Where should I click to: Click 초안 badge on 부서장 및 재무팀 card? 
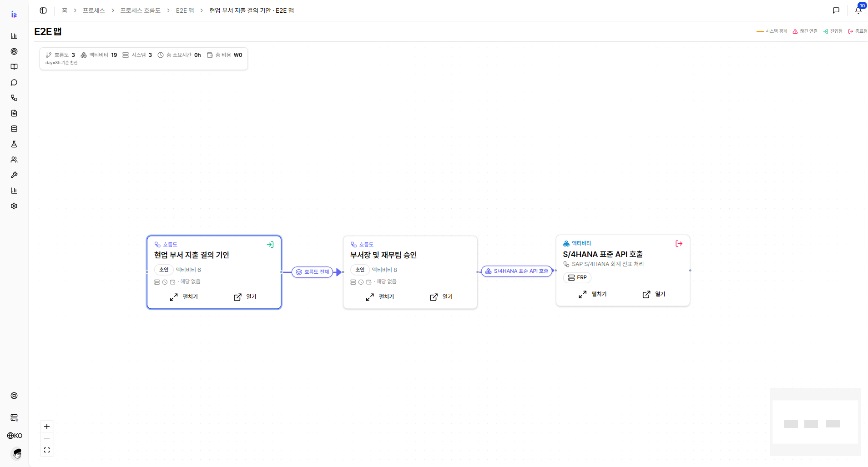(360, 270)
